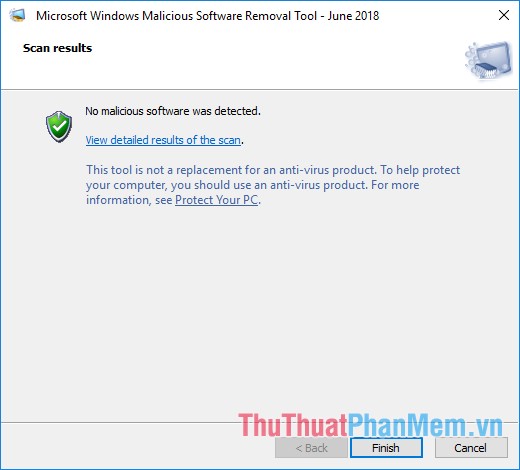This screenshot has width=520, height=470.
Task: Click the Malicious Software Removal Tool title bar icon
Action: click(x=17, y=15)
